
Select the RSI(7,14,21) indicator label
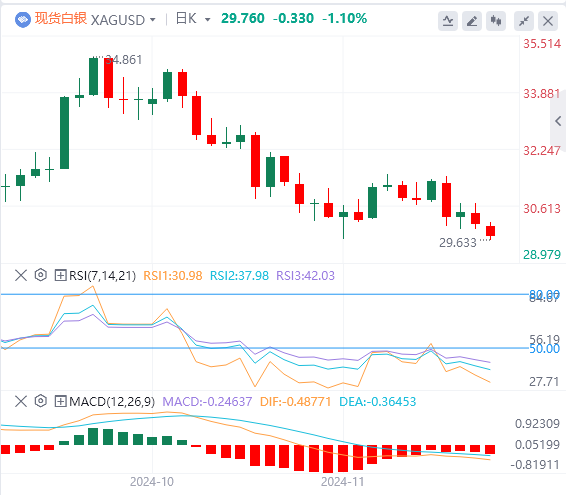(x=103, y=276)
